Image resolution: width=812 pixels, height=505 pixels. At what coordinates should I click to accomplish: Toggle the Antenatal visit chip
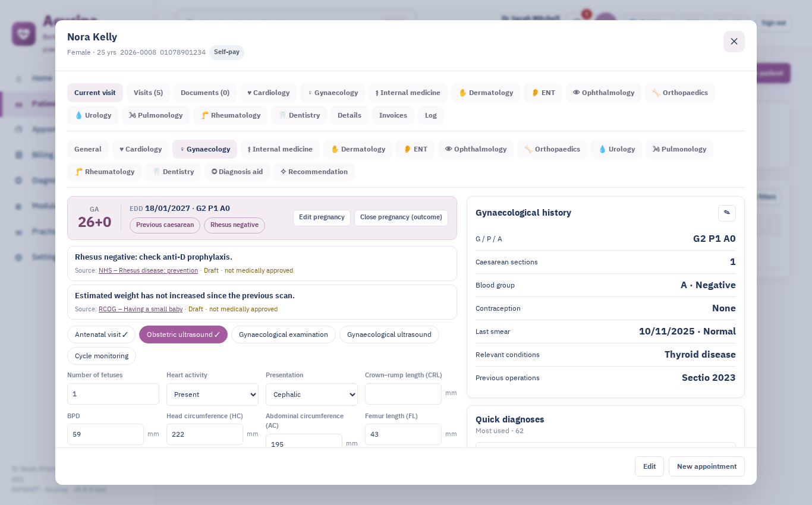click(101, 334)
